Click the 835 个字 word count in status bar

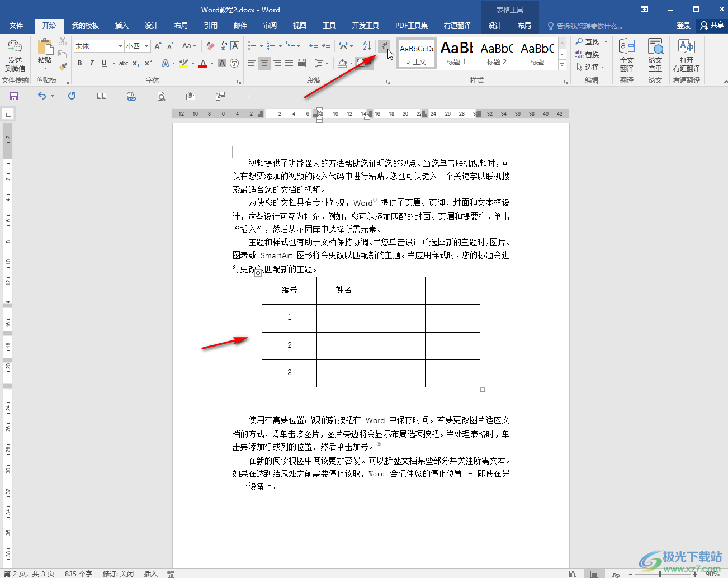pos(78,574)
